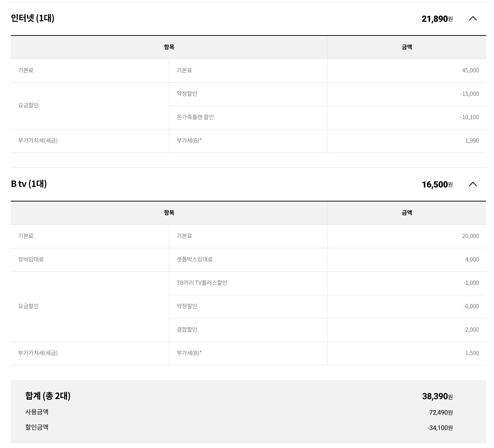This screenshot has height=448, width=494.
Task: Click the 셋톱박스임대료 item label
Action: [195, 259]
